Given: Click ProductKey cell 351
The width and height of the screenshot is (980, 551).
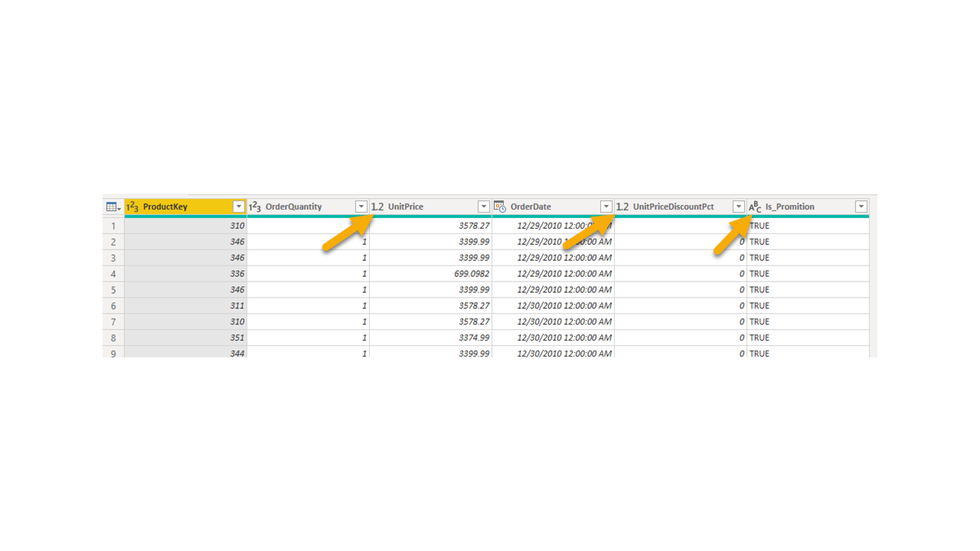Looking at the screenshot, I should (186, 337).
